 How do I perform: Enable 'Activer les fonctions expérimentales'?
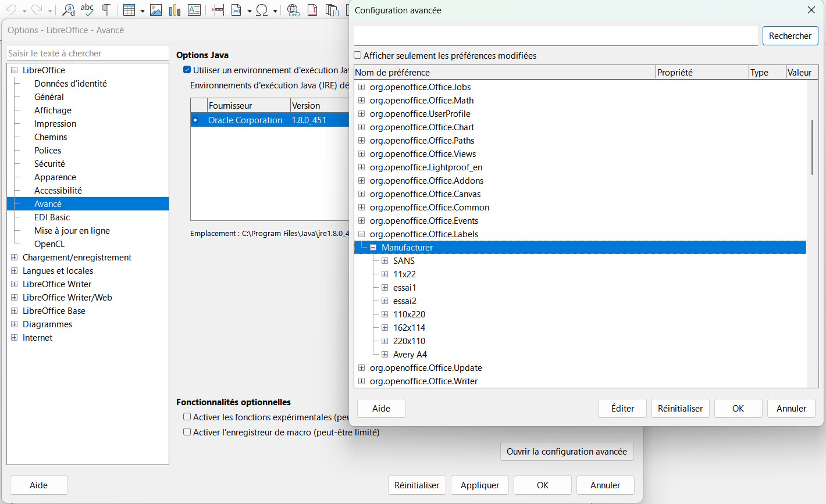187,417
